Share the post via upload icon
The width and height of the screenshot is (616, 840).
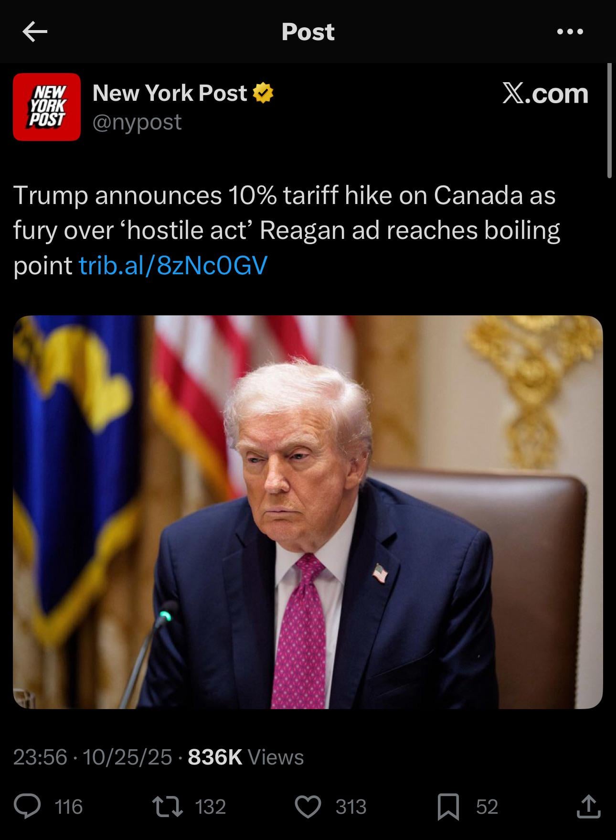tap(589, 807)
